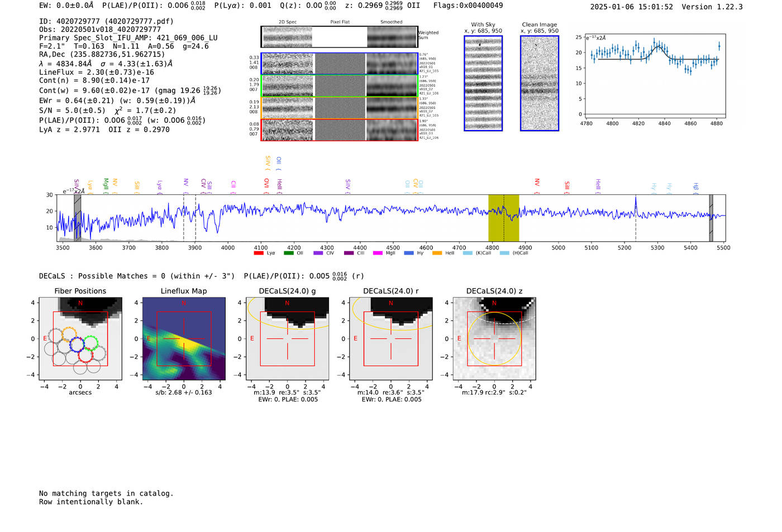Click the purple CIV legend swatch
The image size is (782, 532).
[x=318, y=253]
